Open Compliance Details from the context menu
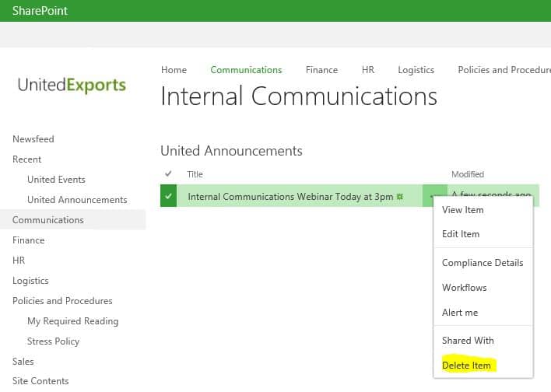The width and height of the screenshot is (551, 392). coord(483,263)
